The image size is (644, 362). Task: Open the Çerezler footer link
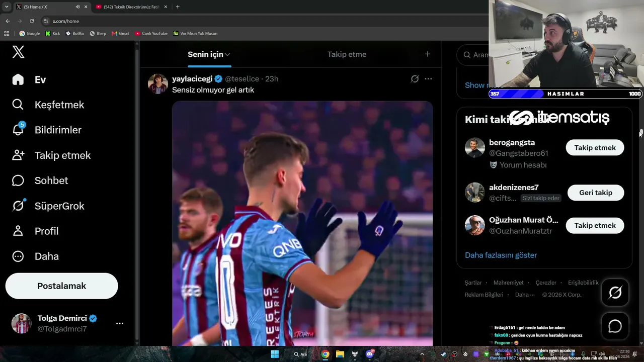tap(546, 283)
